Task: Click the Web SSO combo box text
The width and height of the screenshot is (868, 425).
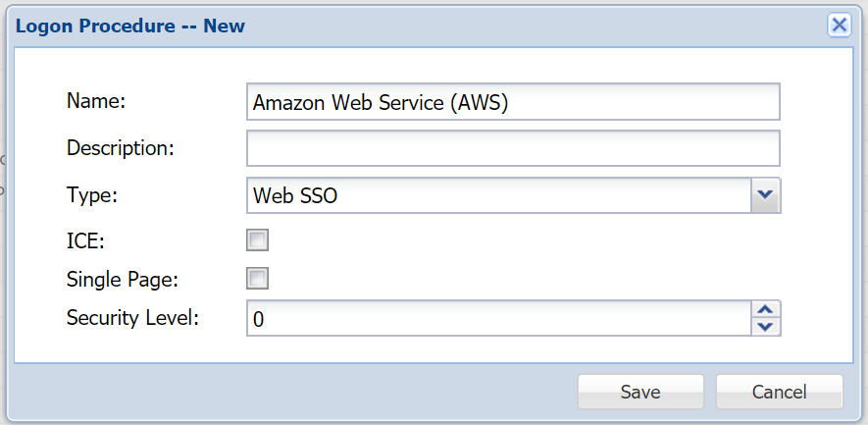Action: point(498,195)
